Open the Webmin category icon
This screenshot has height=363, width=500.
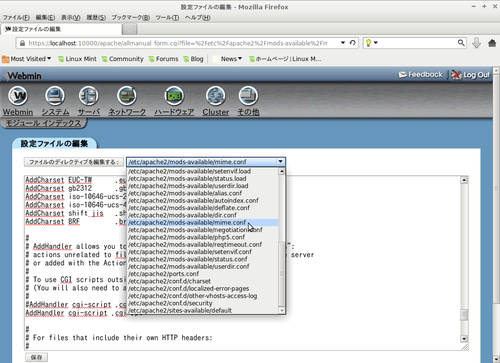(x=18, y=96)
